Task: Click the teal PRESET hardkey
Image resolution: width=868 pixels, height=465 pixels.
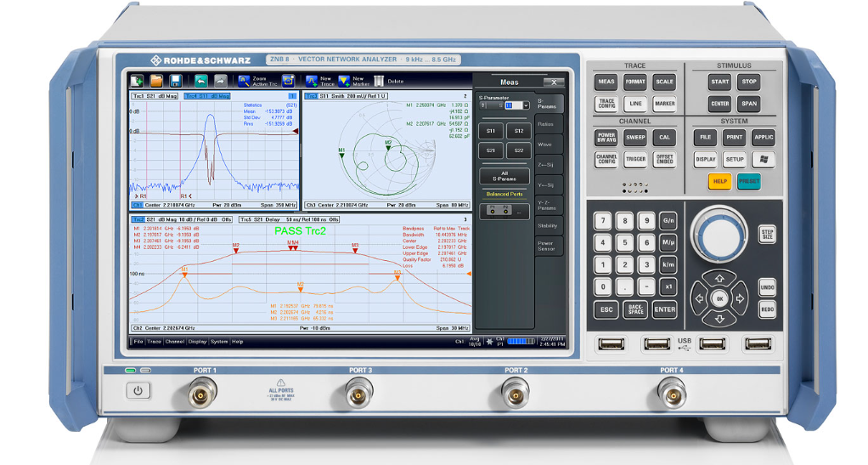Action: (x=749, y=181)
